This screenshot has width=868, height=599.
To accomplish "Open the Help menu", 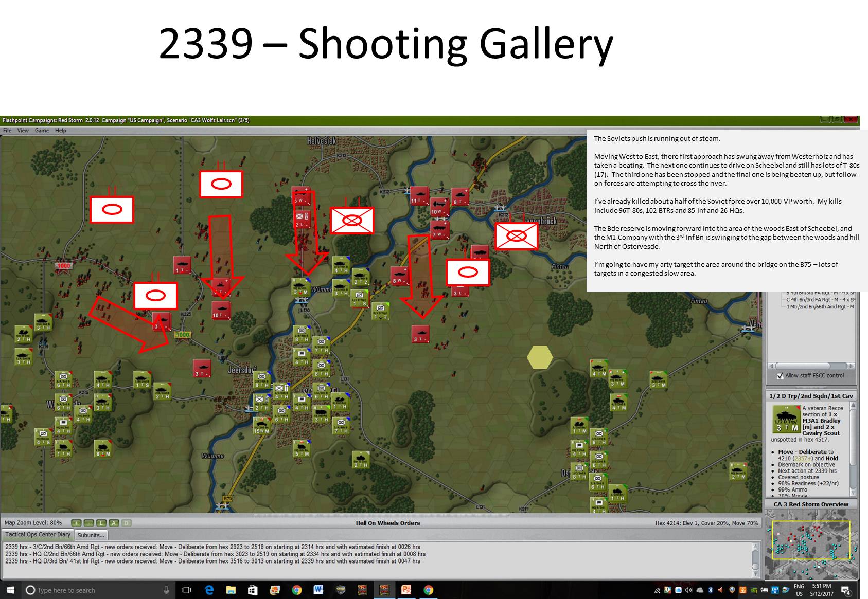I will click(x=61, y=131).
